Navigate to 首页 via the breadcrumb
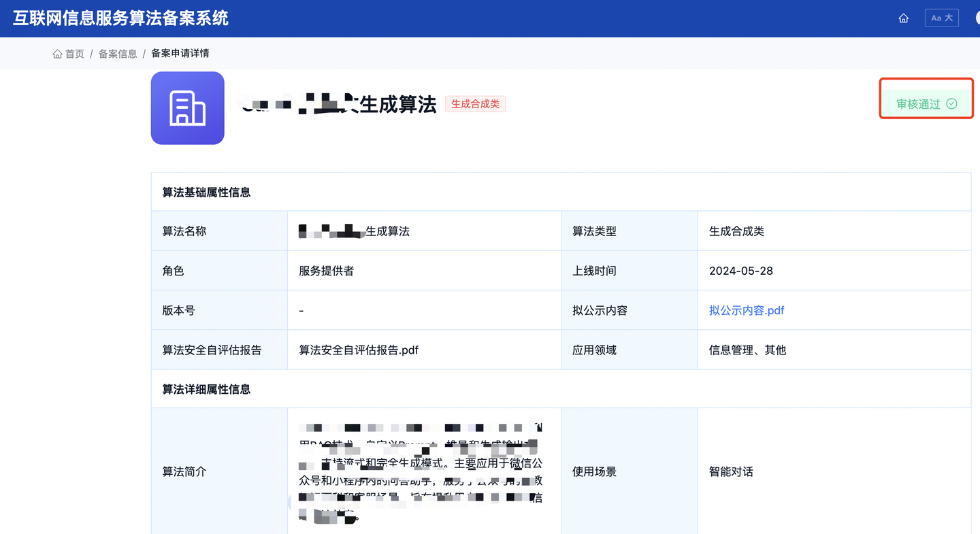 [x=75, y=53]
